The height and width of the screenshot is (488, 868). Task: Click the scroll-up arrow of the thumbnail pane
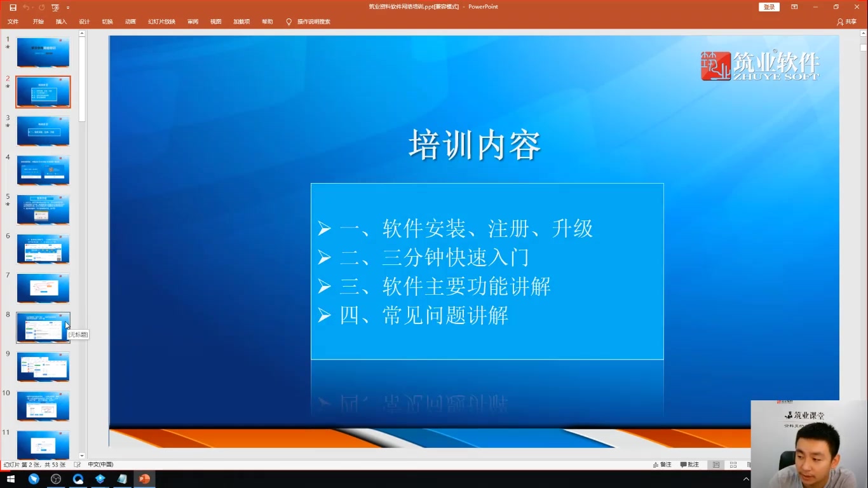(82, 33)
